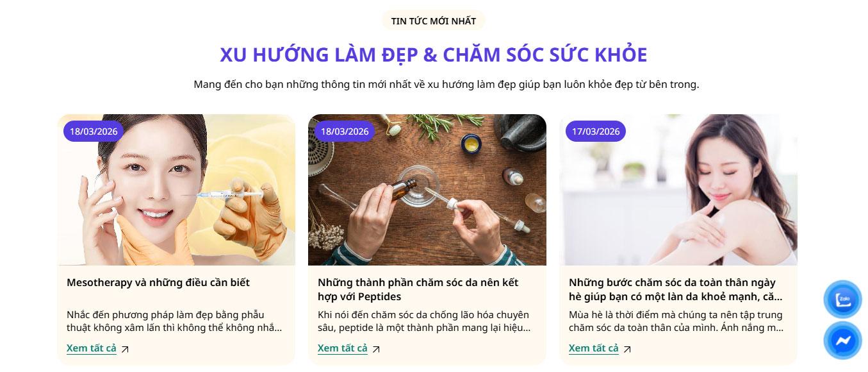The width and height of the screenshot is (868, 372).
Task: Click title 'Mesotherapy và những điều cần biết'
Action: 158,282
